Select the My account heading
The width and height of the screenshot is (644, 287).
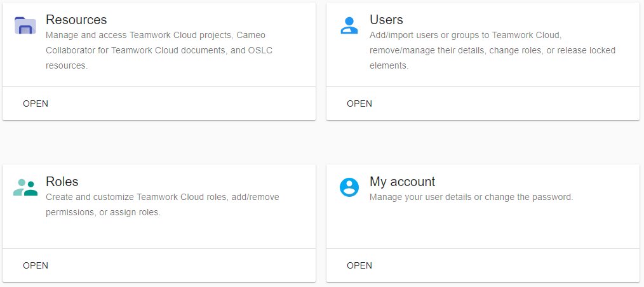coord(402,182)
